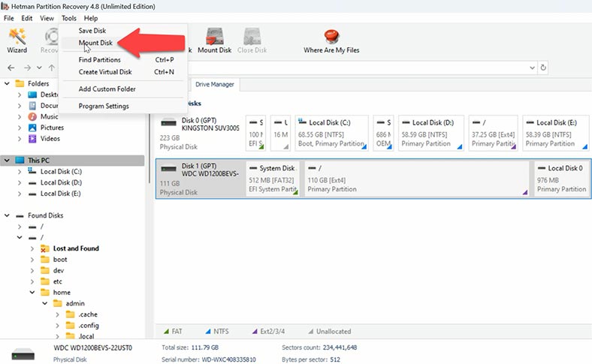
Task: Click the refresh icon beside address bar
Action: coord(543,68)
